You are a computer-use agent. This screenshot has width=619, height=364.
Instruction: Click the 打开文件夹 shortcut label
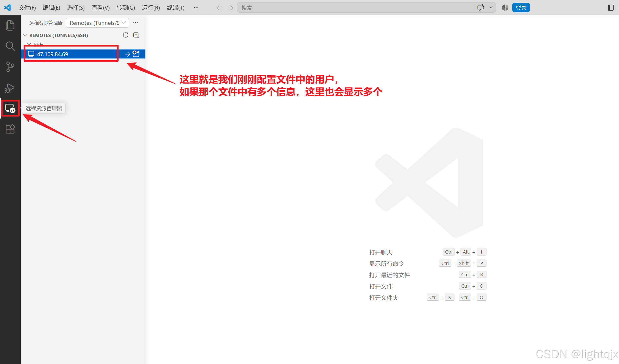click(x=384, y=298)
